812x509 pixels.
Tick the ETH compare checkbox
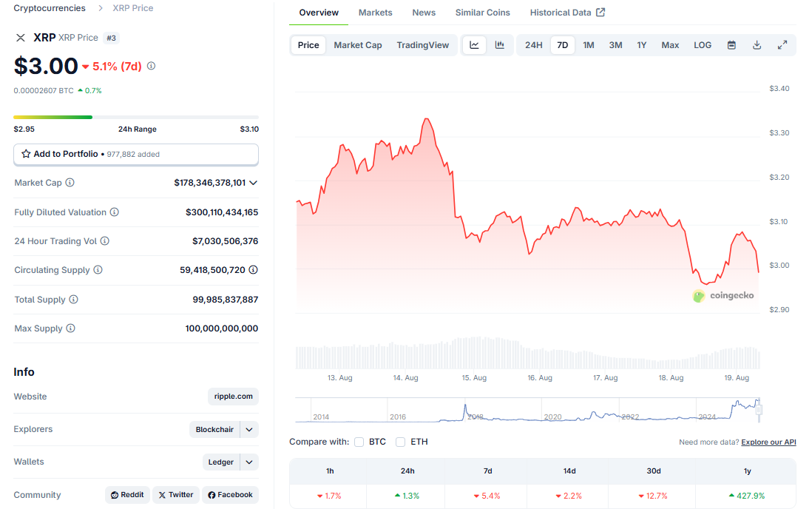point(400,442)
